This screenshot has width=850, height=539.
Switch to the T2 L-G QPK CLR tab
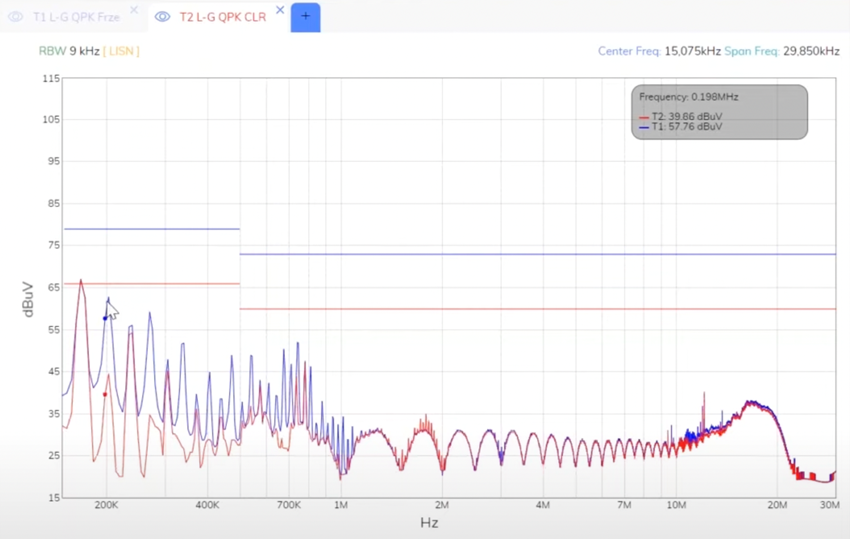click(x=223, y=17)
